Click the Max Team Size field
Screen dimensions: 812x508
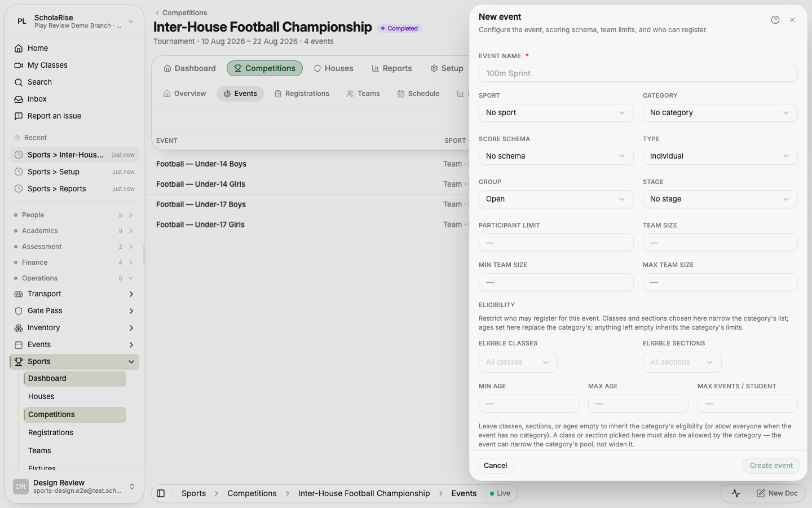pos(720,282)
